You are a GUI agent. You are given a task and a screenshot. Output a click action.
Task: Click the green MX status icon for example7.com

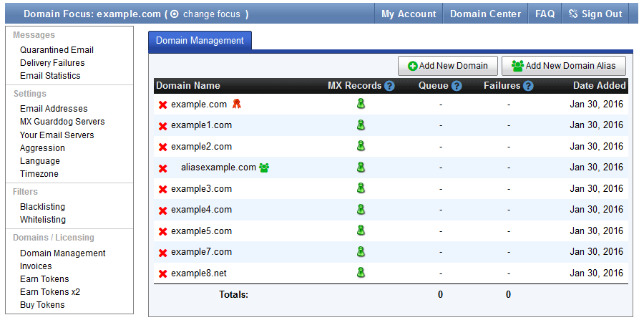pos(361,251)
